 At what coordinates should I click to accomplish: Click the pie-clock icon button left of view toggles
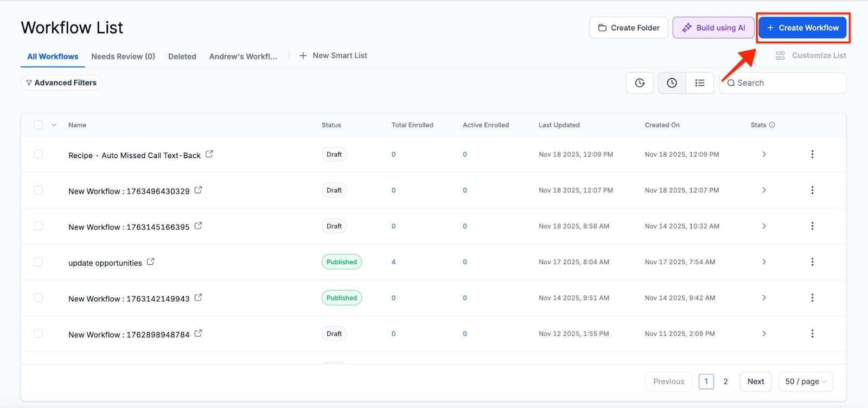[x=640, y=83]
